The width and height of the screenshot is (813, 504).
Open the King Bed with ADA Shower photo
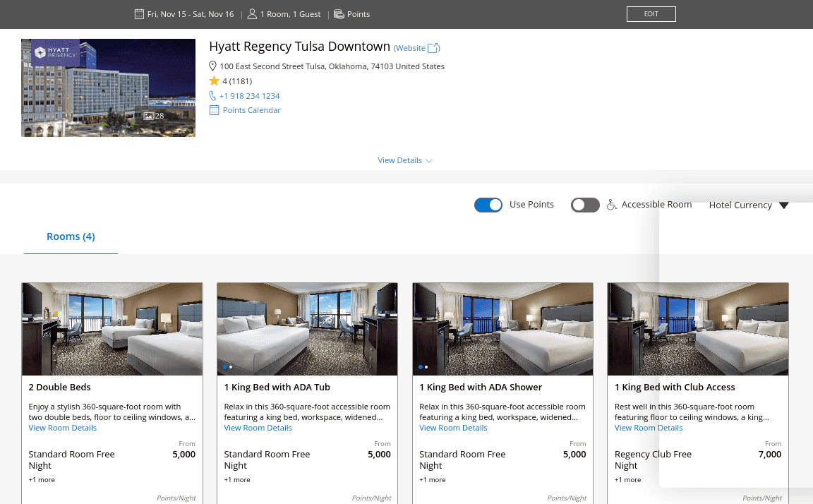tap(502, 329)
